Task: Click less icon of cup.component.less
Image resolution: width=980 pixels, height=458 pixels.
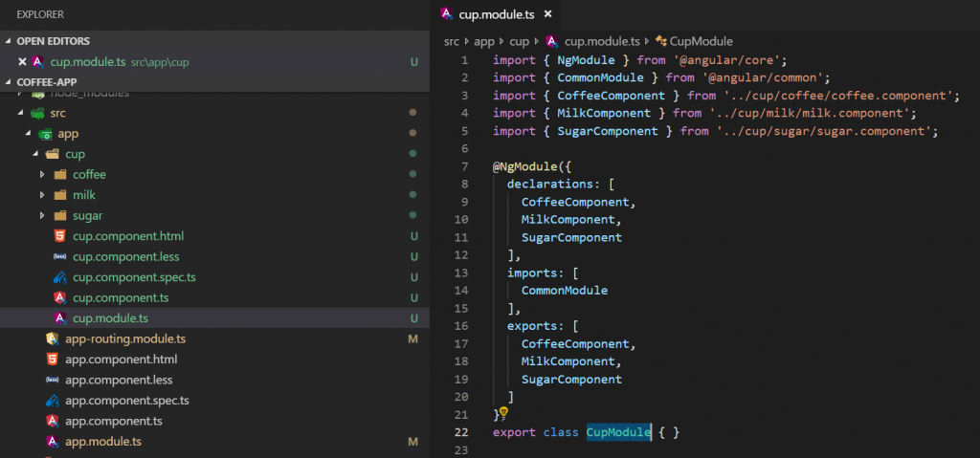Action: point(60,257)
